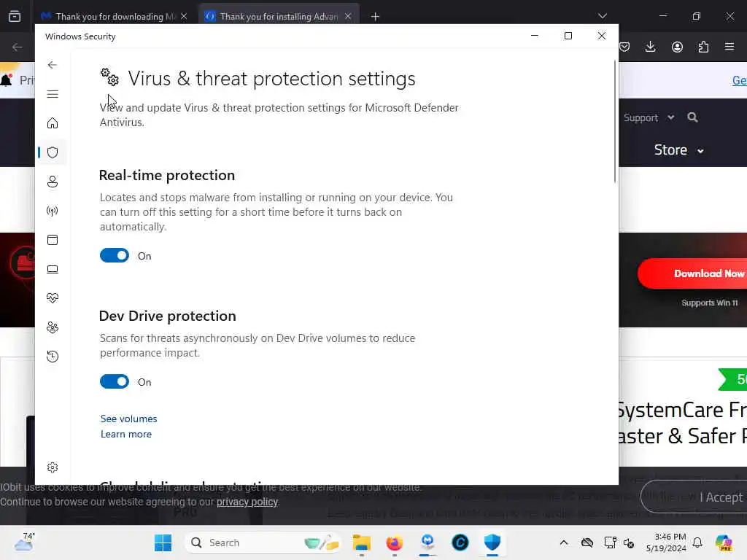Screen dimensions: 747x560
Task: Open Firefox View icon in the browser
Action: [x=15, y=17]
